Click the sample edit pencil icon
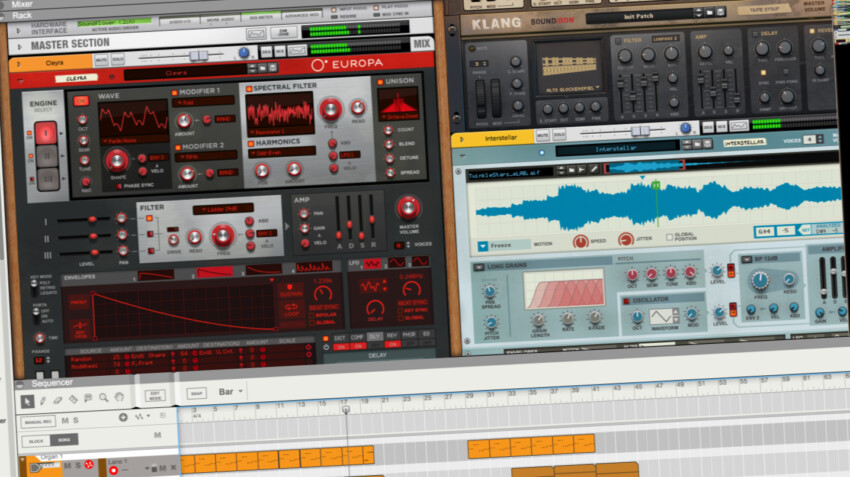 click(594, 169)
